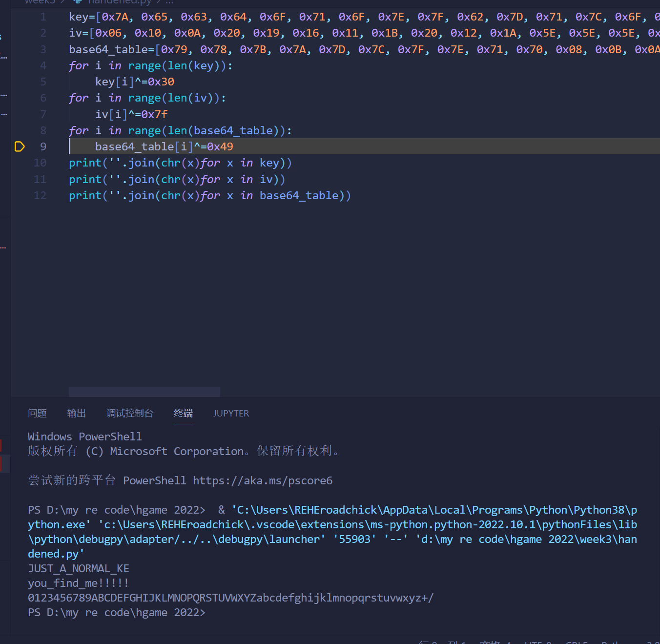Toggle a breakpoint in gutter beside line 10
The height and width of the screenshot is (644, 660).
(x=20, y=163)
